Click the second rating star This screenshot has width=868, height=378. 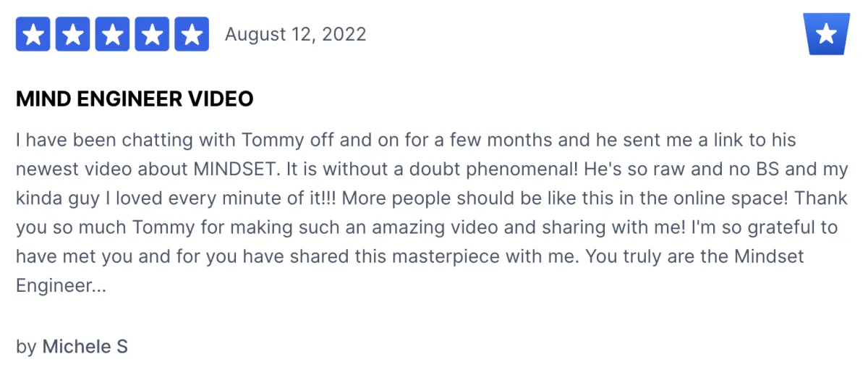point(73,34)
